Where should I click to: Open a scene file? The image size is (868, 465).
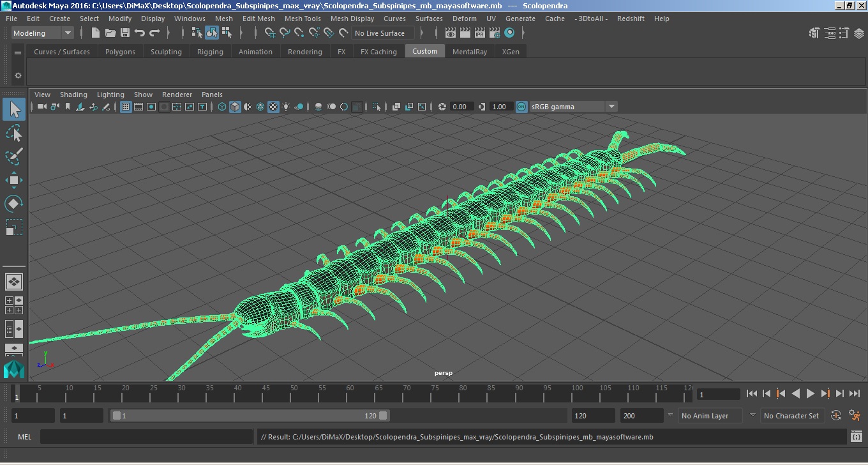[110, 33]
